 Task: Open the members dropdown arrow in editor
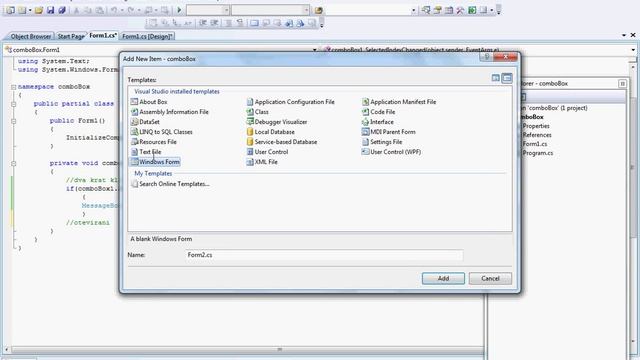(x=633, y=50)
